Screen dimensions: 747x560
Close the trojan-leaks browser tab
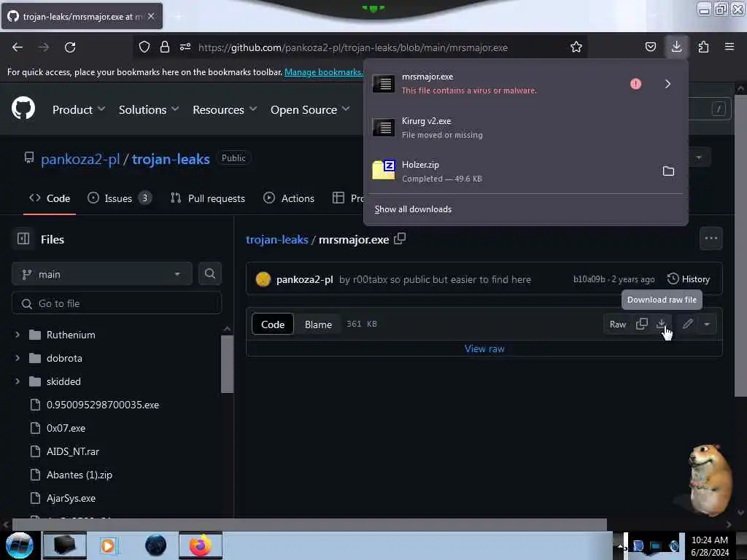coord(151,16)
